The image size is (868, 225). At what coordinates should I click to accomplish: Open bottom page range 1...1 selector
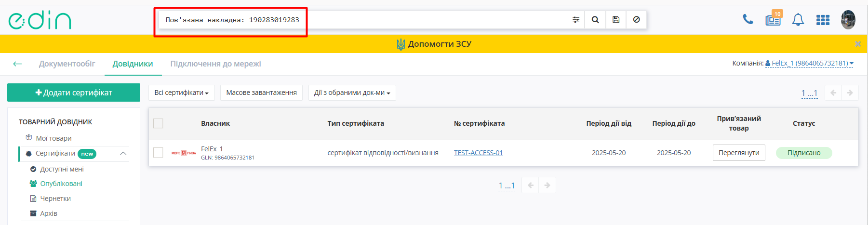pos(507,185)
